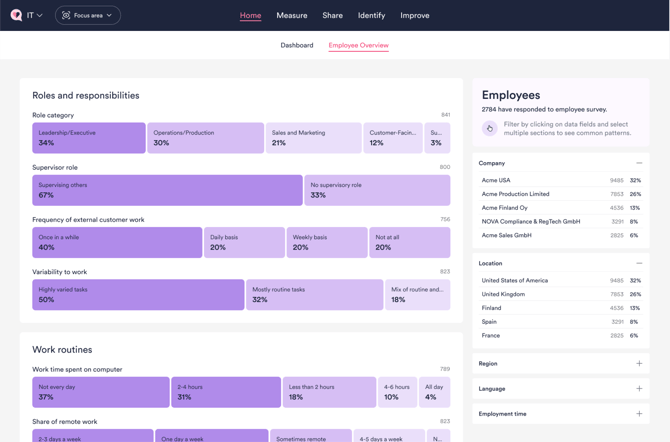
Task: Click the pointer hint icon in Employees panel
Action: [490, 128]
